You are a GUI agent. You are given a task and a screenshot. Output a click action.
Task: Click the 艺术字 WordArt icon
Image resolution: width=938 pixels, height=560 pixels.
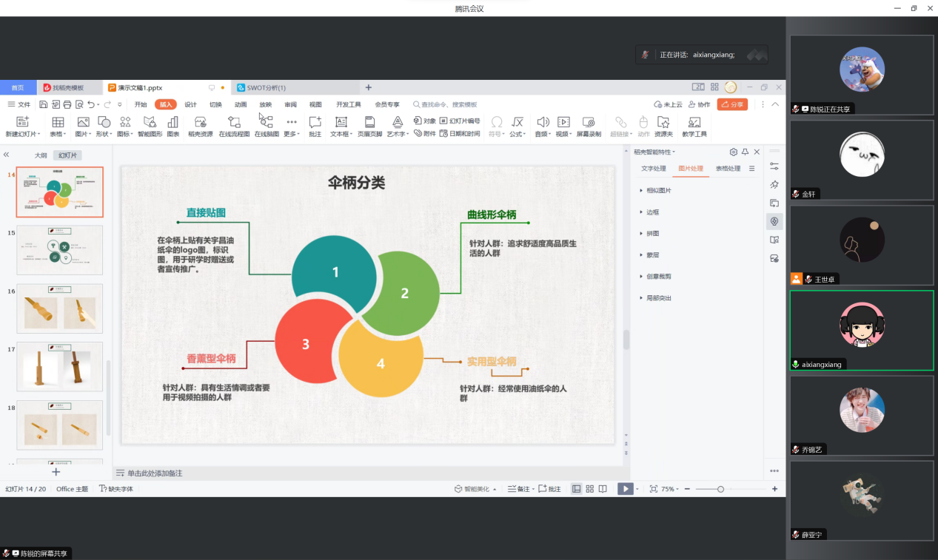pos(398,122)
